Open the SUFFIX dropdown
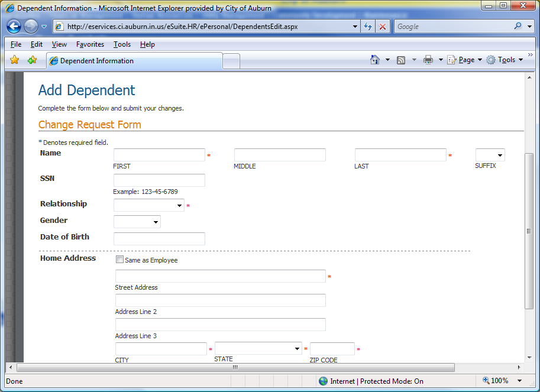 (x=490, y=155)
